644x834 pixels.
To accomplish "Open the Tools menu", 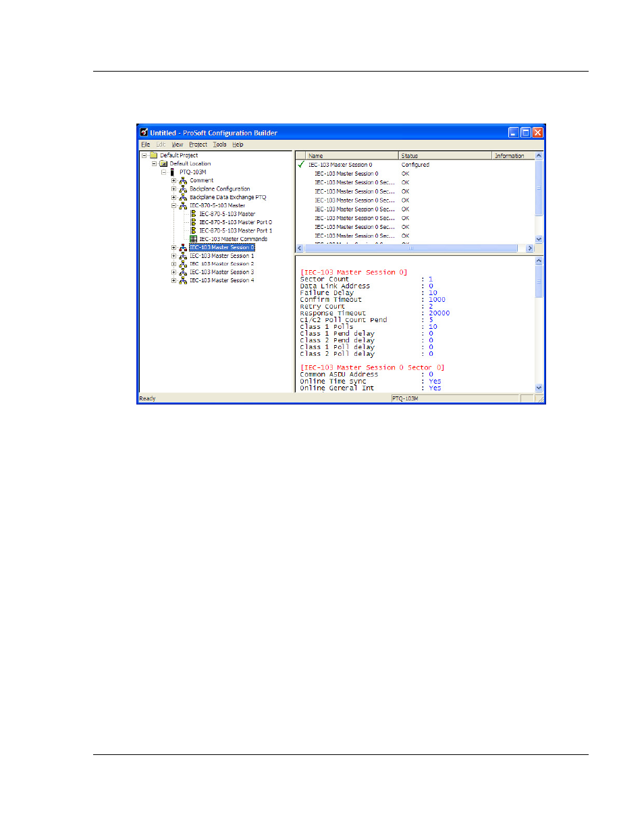I will (x=219, y=145).
